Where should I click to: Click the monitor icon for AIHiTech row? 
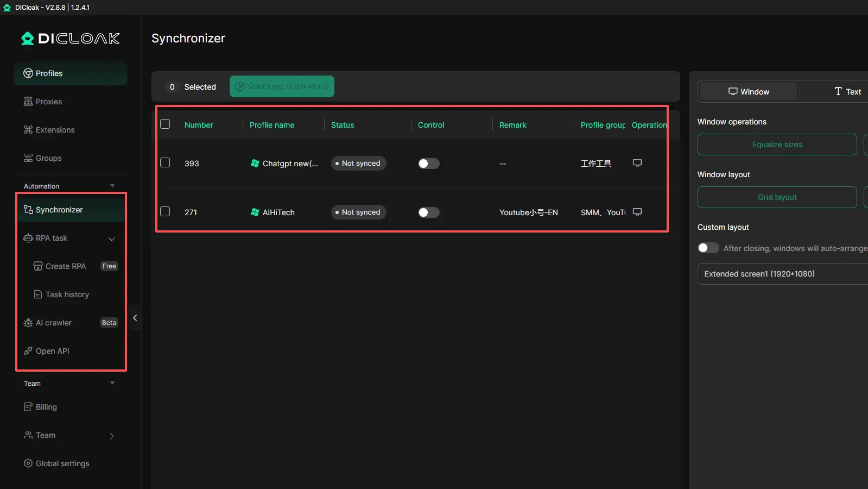pos(637,212)
